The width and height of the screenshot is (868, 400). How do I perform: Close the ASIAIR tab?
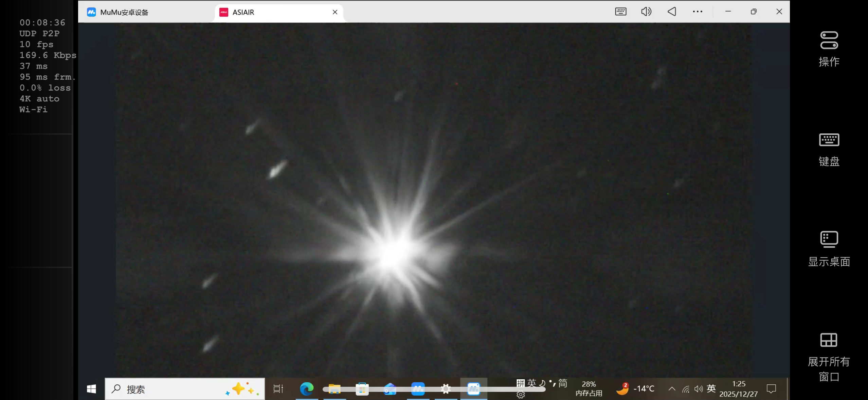coord(335,12)
